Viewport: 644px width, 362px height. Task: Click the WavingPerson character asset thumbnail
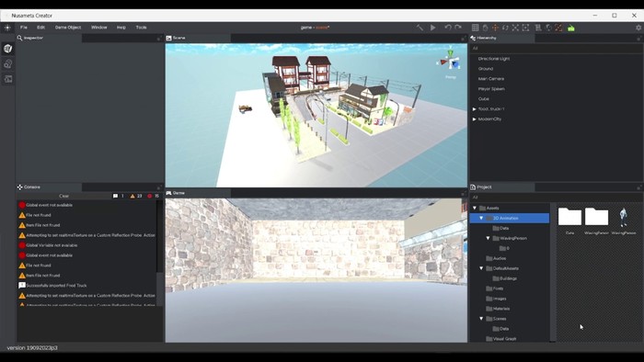tap(624, 217)
